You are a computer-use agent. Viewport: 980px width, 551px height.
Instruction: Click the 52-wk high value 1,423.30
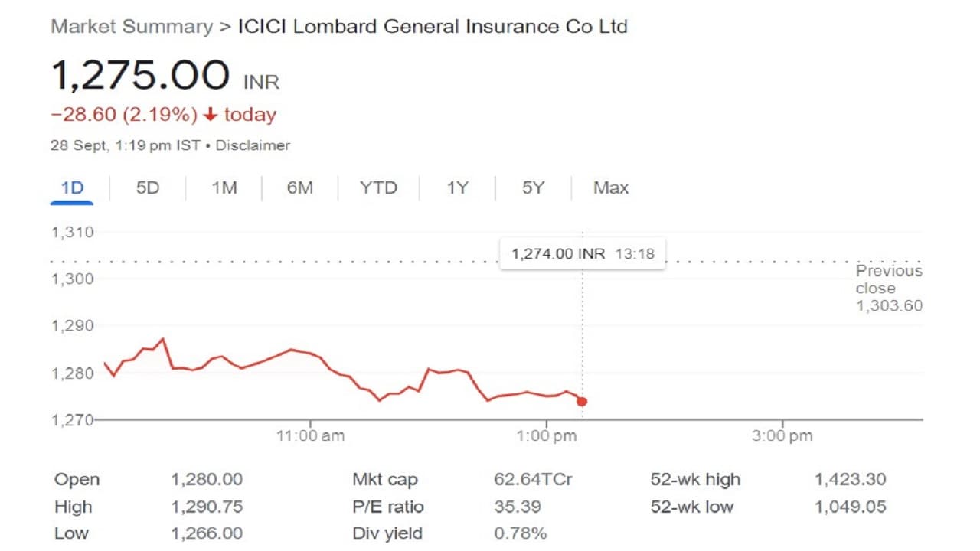tap(850, 480)
